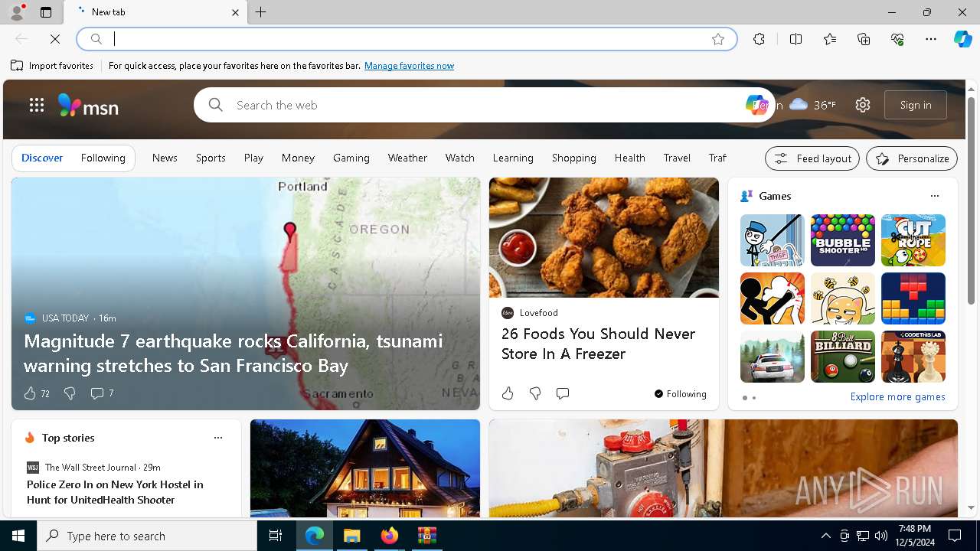This screenshot has height=551, width=980.
Task: Launch the Cut the Rope game
Action: click(913, 240)
